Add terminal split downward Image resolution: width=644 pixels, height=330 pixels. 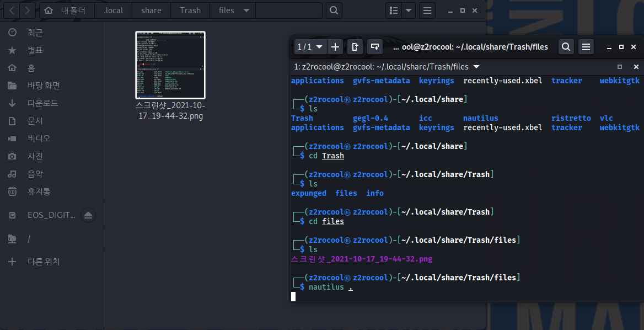coord(374,47)
